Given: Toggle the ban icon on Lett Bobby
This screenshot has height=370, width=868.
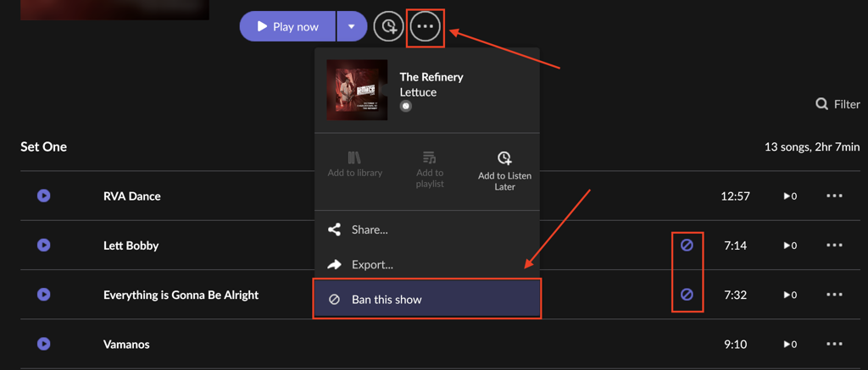Looking at the screenshot, I should (x=687, y=246).
